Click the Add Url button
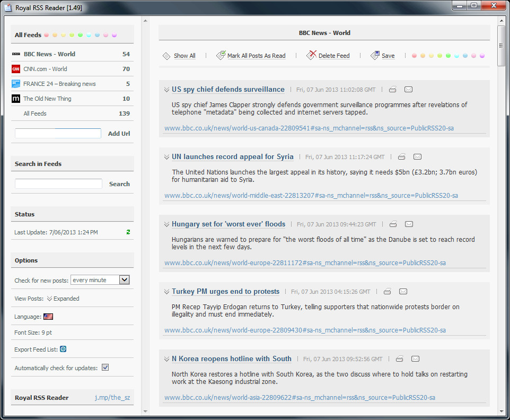The height and width of the screenshot is (420, 510). (x=119, y=134)
